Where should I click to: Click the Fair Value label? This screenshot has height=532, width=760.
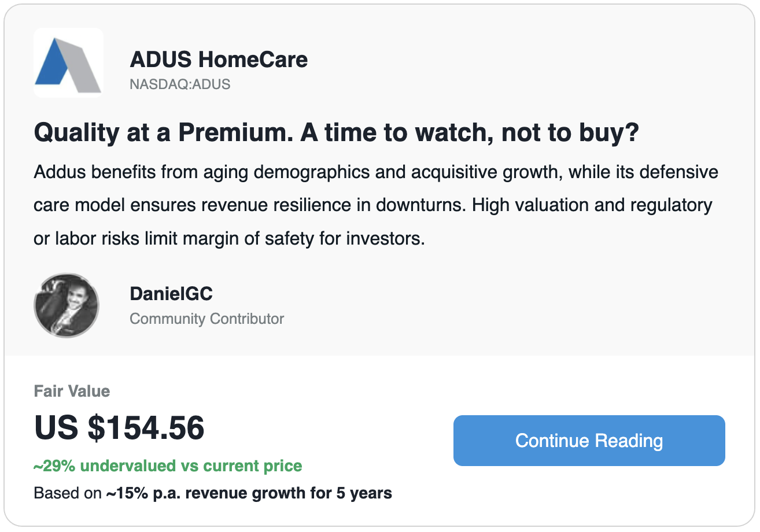tap(72, 391)
